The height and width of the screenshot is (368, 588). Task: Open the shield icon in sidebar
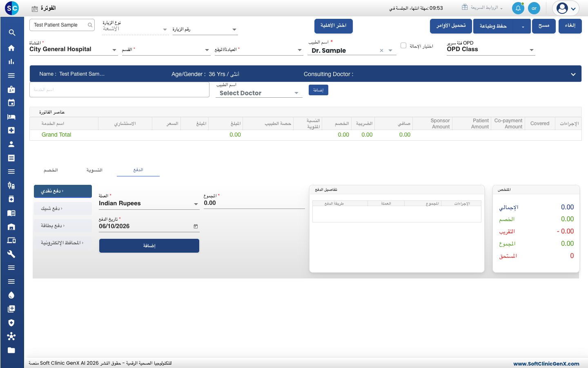click(11, 323)
